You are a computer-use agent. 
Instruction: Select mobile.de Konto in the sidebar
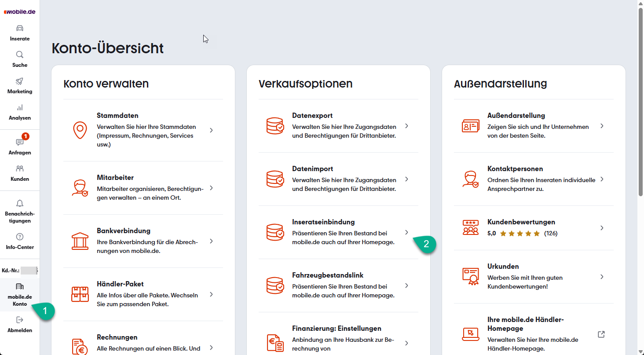coord(20,294)
